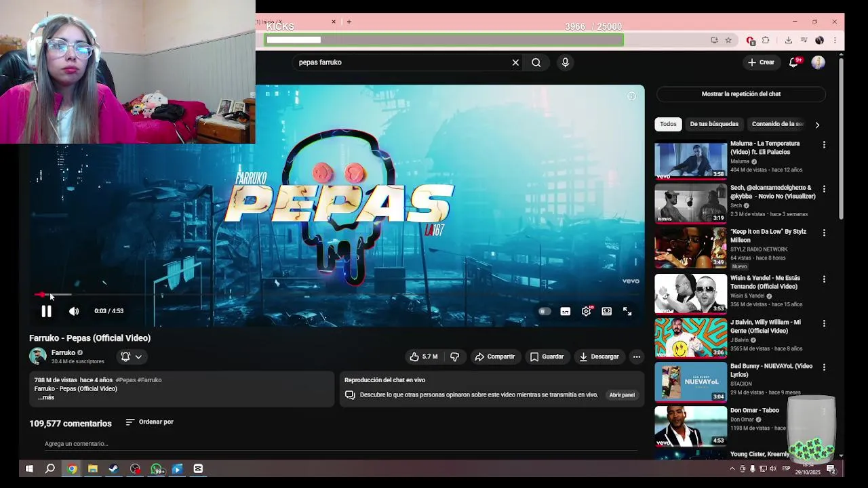Click the add a comment field
Screen dimensions: 868x488
click(x=339, y=444)
